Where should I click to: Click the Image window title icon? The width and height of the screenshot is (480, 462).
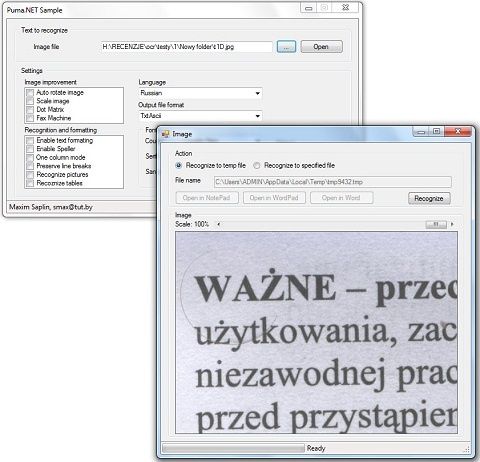165,134
